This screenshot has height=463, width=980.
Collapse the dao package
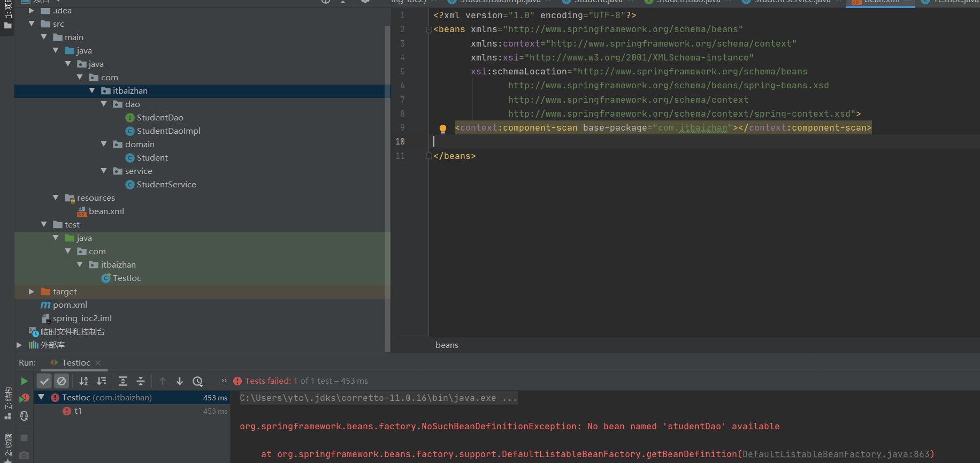[x=104, y=104]
